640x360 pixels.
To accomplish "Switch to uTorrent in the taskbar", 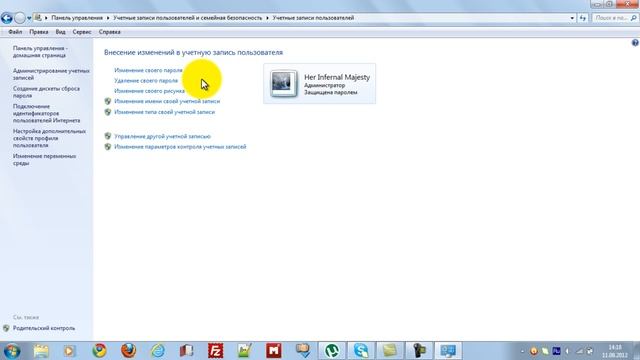I will click(x=332, y=351).
